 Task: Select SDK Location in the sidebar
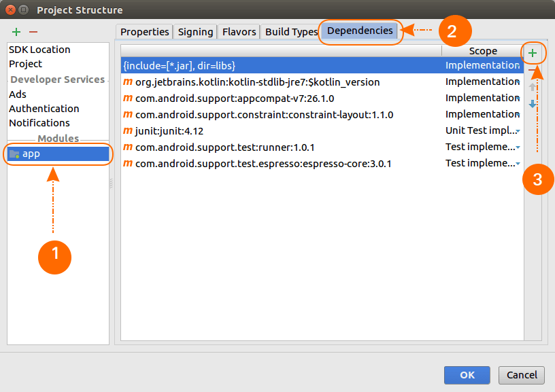(38, 49)
